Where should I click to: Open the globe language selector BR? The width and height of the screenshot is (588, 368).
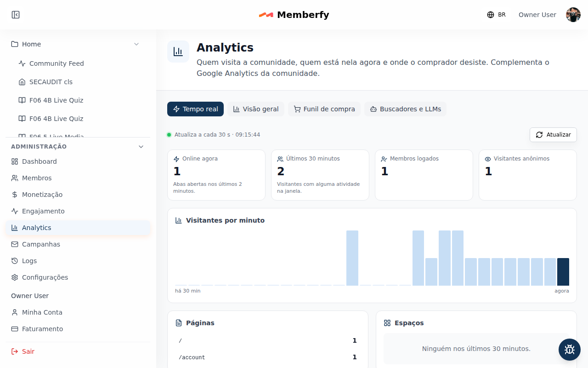(x=497, y=15)
